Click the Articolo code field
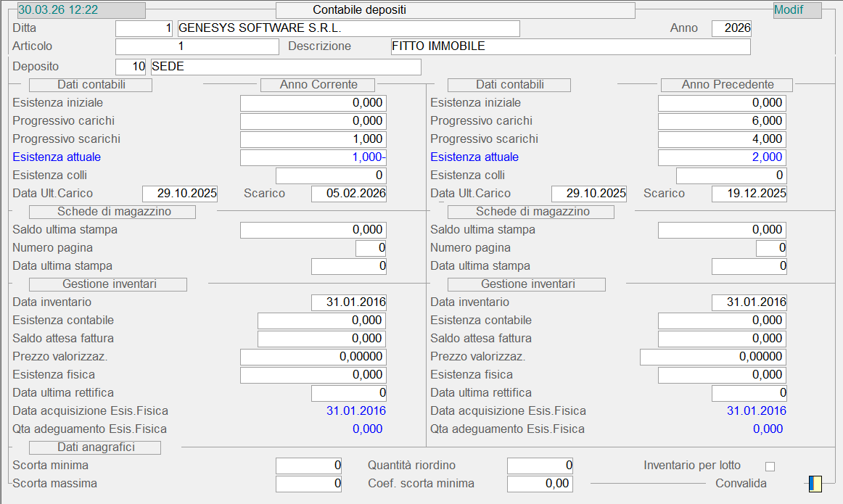 197,46
